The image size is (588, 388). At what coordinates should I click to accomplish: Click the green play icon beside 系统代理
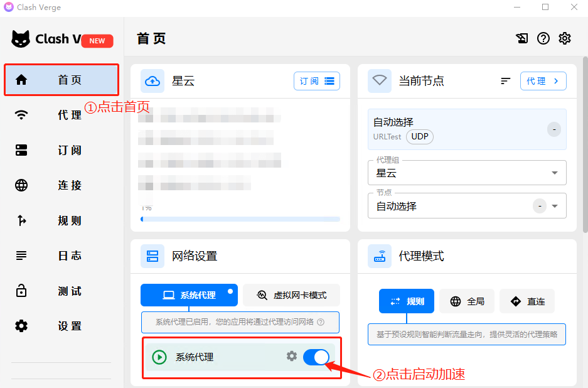pos(159,357)
